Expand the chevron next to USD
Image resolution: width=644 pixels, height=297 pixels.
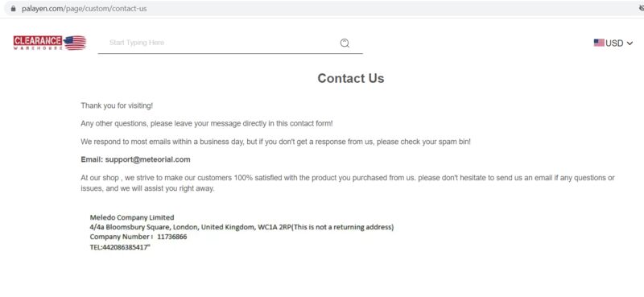pyautogui.click(x=630, y=43)
